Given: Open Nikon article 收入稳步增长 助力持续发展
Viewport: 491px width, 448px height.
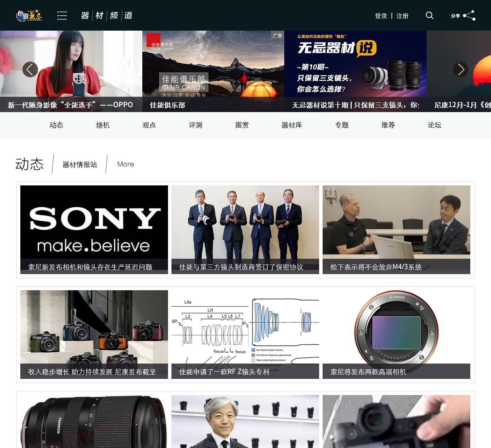Looking at the screenshot, I should point(94,334).
